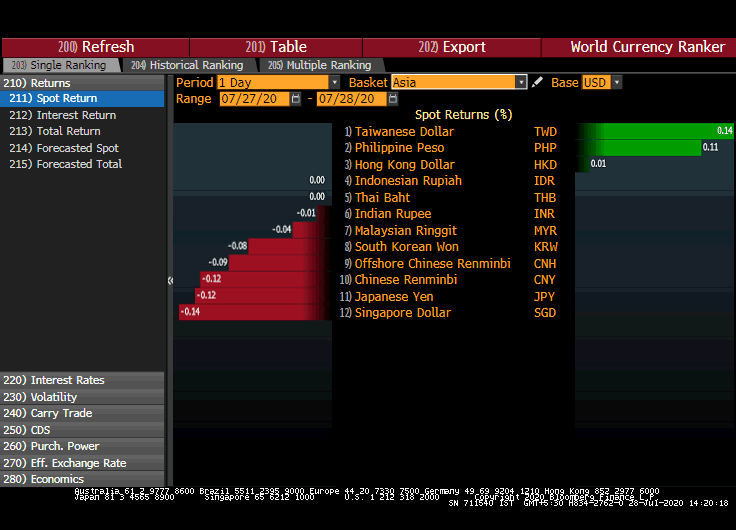Open the Base USD currency dropdown
The width and height of the screenshot is (736, 530).
click(616, 83)
